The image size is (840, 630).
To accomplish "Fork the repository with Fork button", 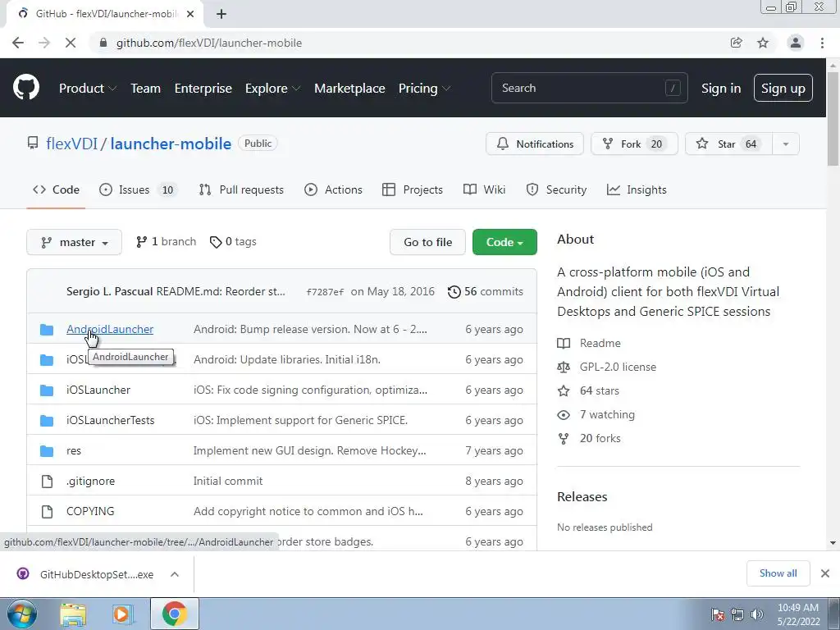I will click(634, 144).
